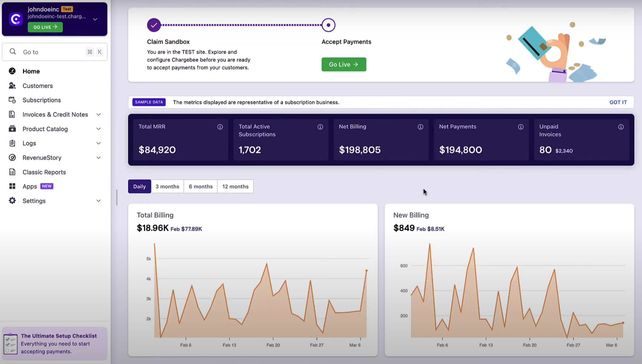
Task: Select the 12 months view
Action: (235, 186)
